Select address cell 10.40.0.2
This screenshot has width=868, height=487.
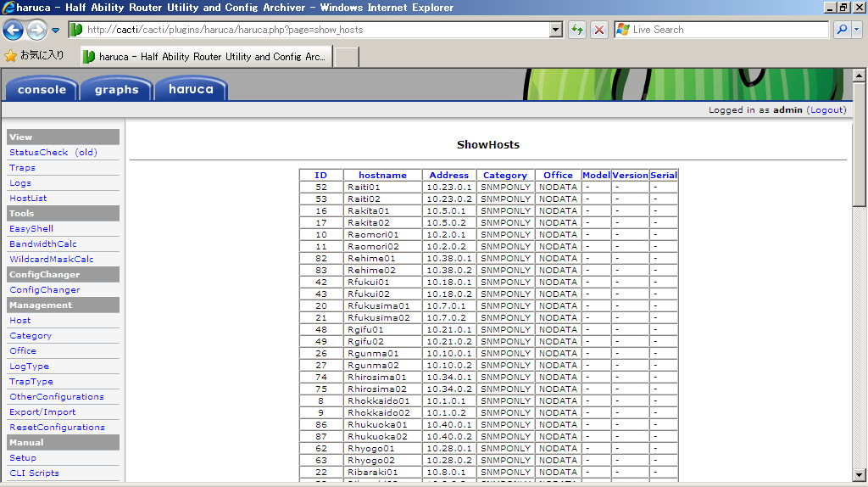pyautogui.click(x=449, y=437)
